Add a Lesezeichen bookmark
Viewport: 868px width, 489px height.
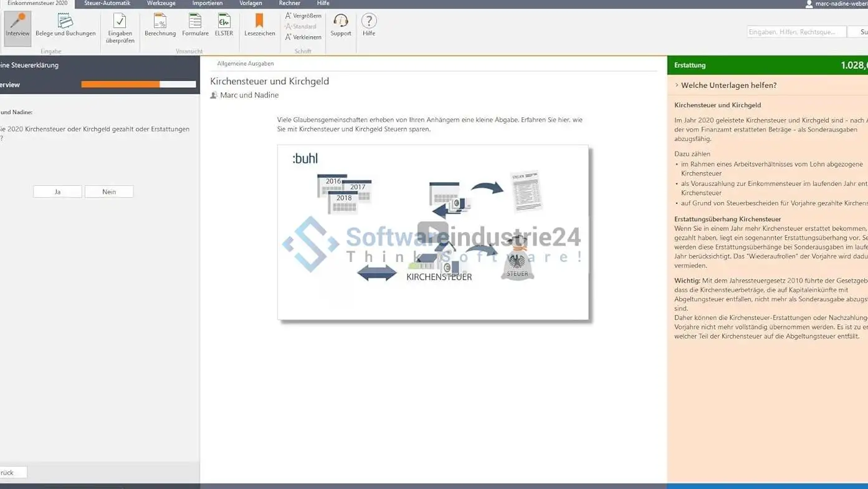pyautogui.click(x=259, y=26)
